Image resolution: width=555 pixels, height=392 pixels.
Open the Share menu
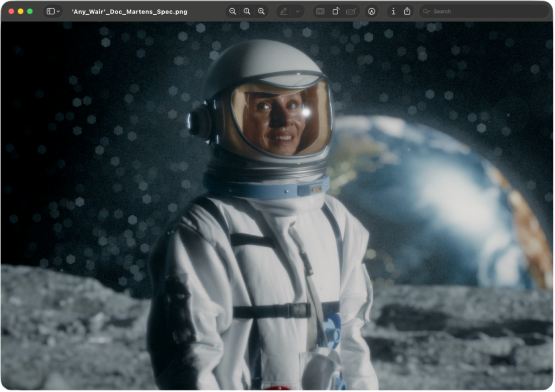407,11
